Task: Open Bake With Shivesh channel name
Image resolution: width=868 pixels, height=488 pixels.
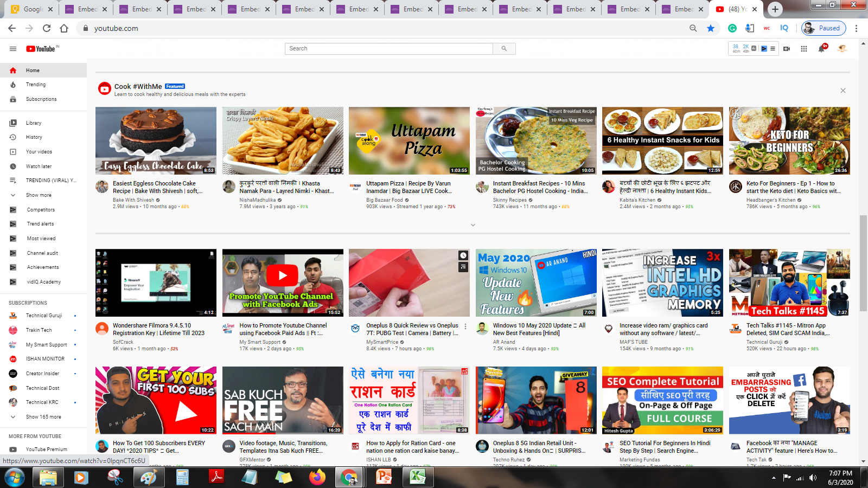Action: click(x=133, y=200)
